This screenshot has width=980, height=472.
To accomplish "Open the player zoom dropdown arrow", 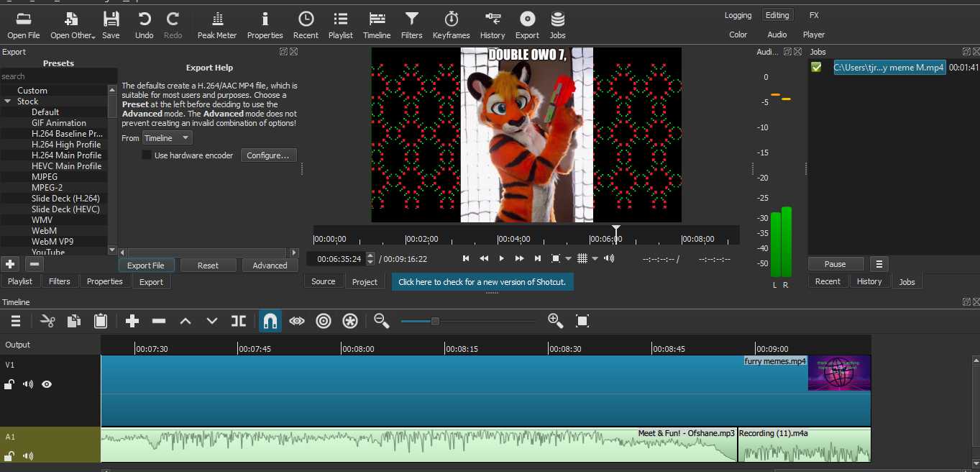I will click(568, 259).
